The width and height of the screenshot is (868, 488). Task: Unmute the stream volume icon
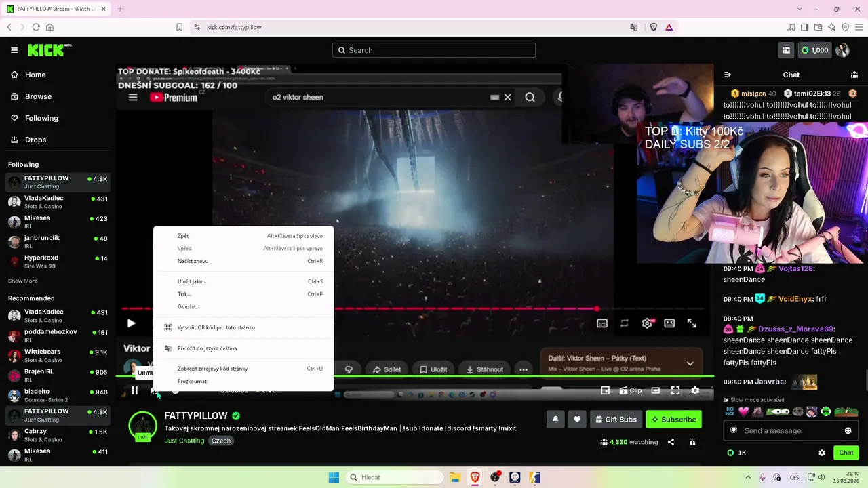(155, 390)
